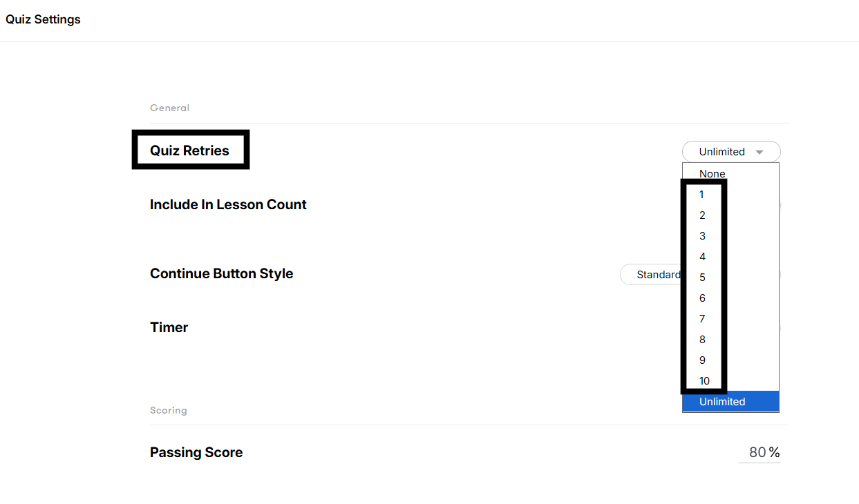Choose 2 quiz retries from the list
Viewport: 859px width, 504px height.
point(702,215)
